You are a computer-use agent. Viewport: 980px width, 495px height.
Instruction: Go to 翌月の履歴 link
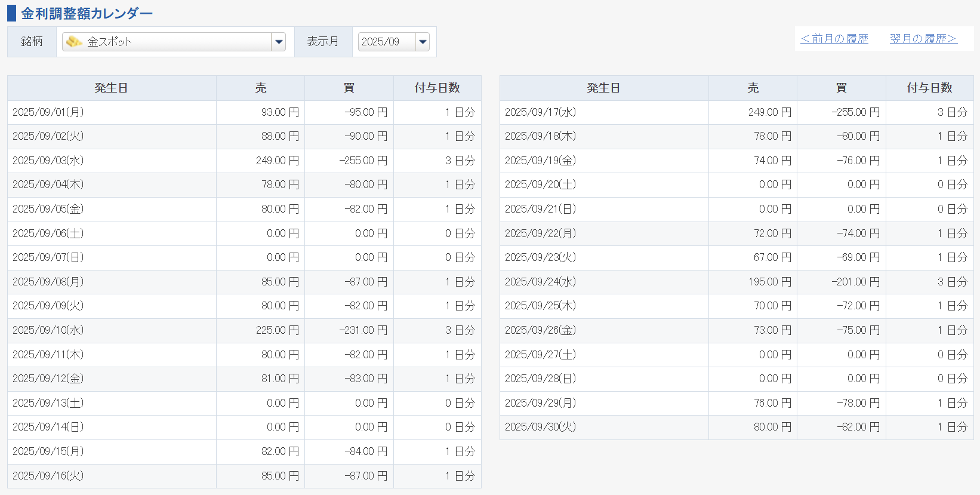point(923,39)
